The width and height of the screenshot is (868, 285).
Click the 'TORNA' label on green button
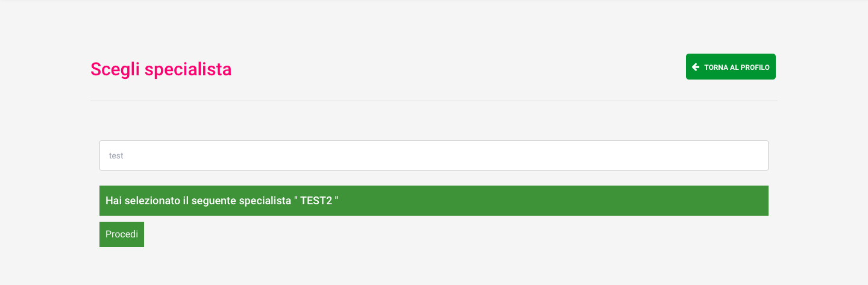tap(716, 67)
